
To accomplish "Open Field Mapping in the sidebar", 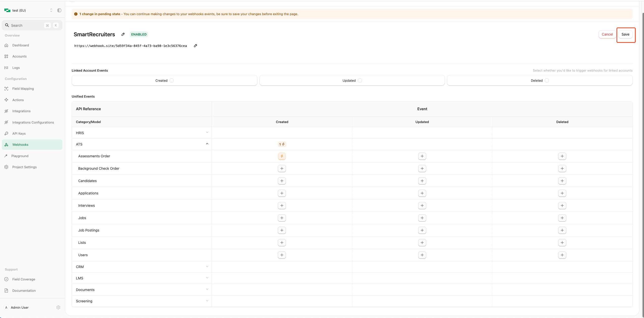I will click(23, 89).
